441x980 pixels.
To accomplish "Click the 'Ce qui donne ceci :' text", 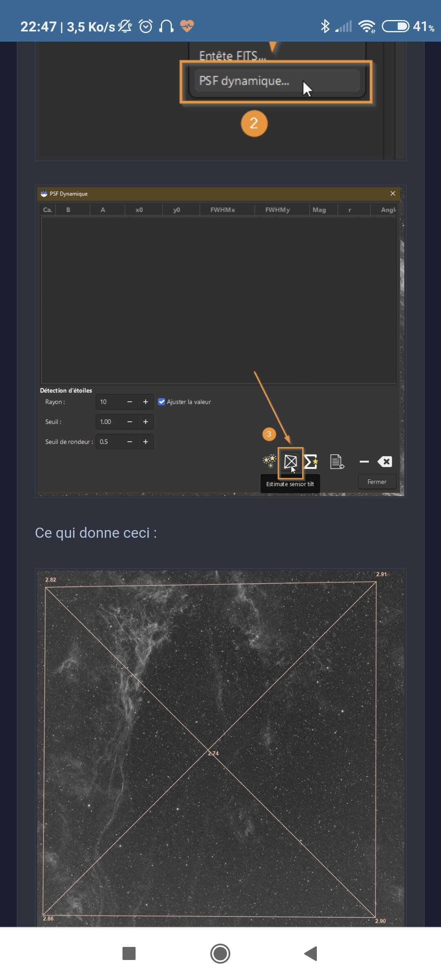I will [x=96, y=533].
